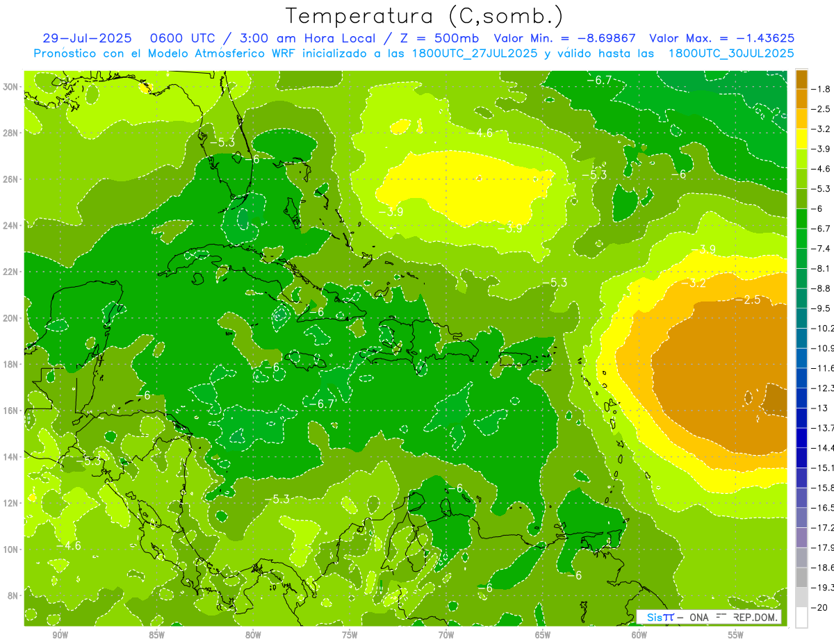
Task: Click the "8N" latitude axis label
Action: (x=13, y=595)
